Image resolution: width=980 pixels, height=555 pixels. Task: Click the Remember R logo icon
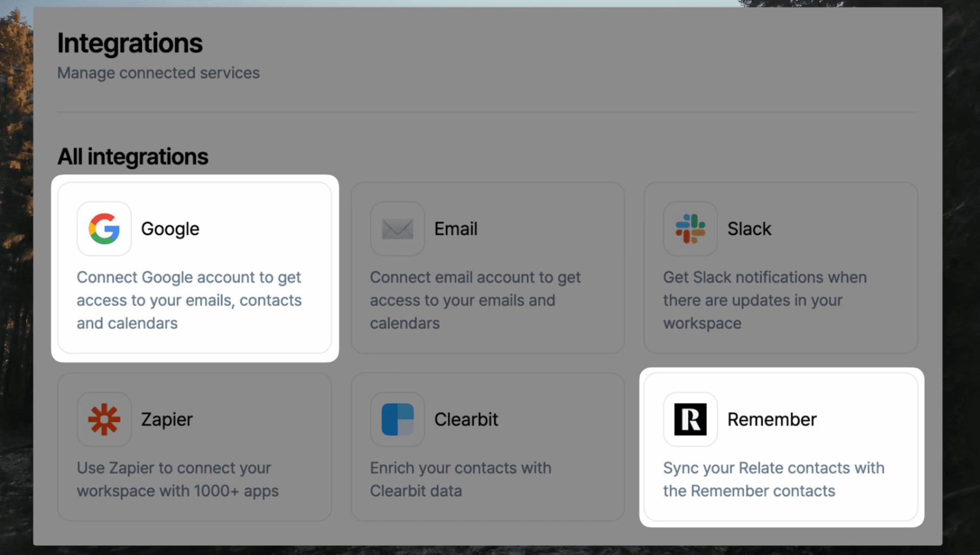click(x=691, y=419)
